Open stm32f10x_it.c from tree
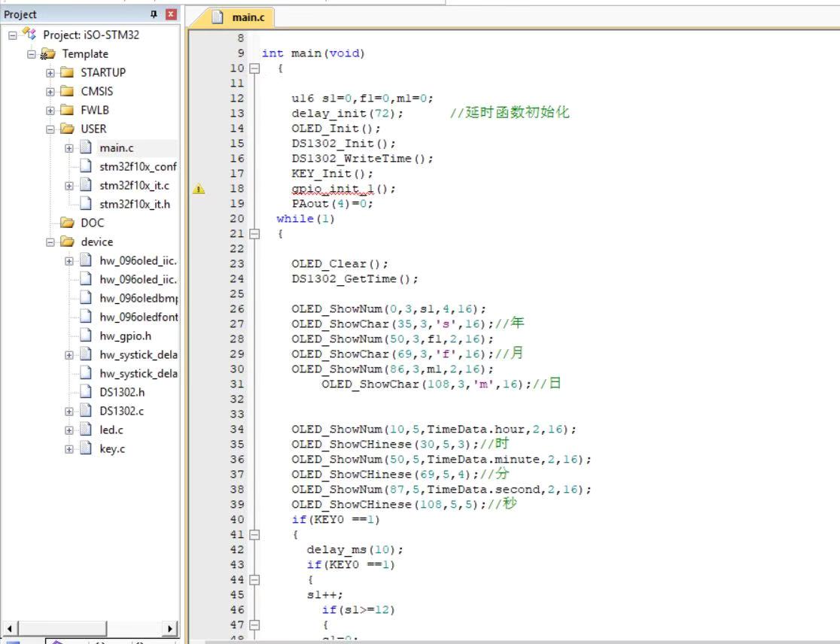This screenshot has height=644, width=840. (x=134, y=185)
